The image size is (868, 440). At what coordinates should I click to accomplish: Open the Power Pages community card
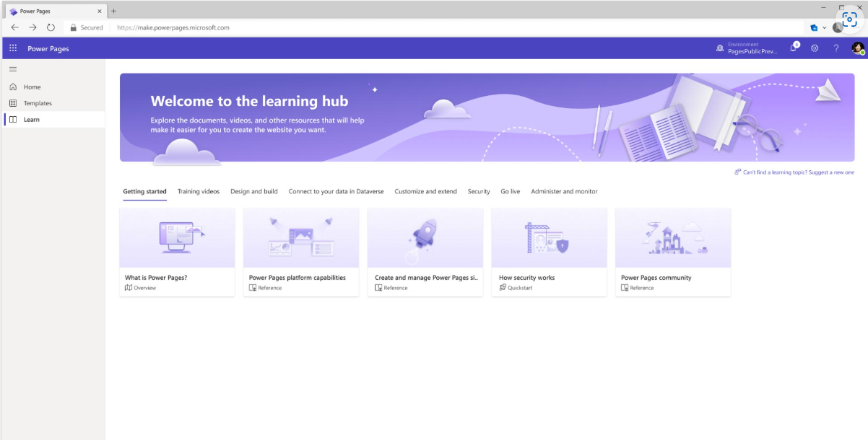672,252
